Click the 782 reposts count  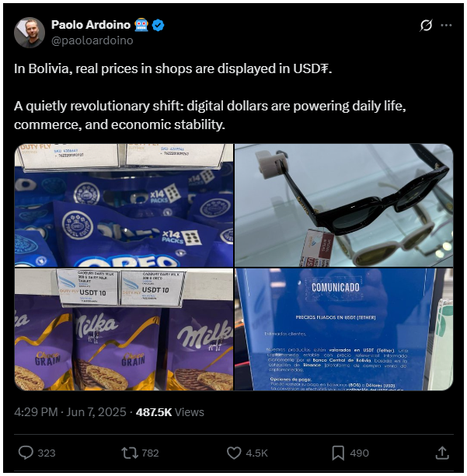[151, 453]
